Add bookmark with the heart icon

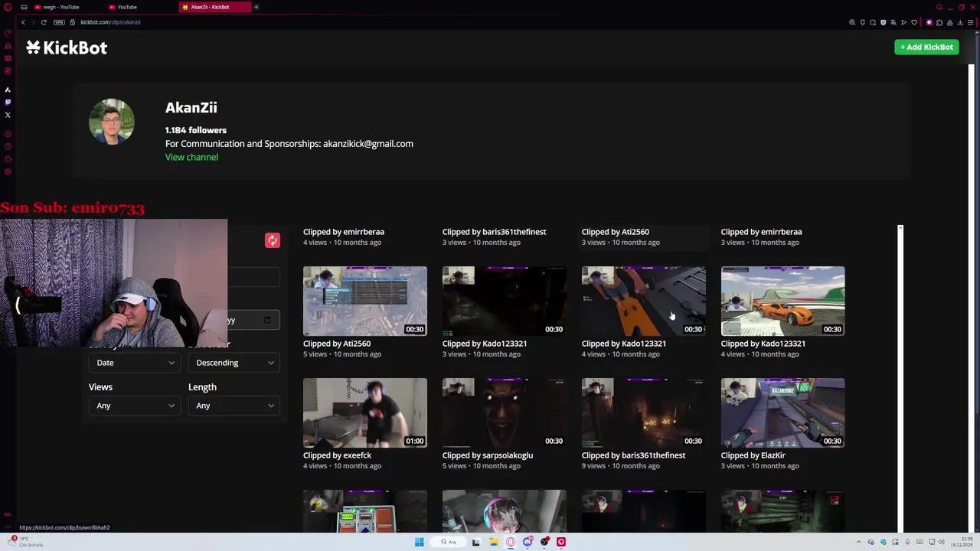point(913,22)
